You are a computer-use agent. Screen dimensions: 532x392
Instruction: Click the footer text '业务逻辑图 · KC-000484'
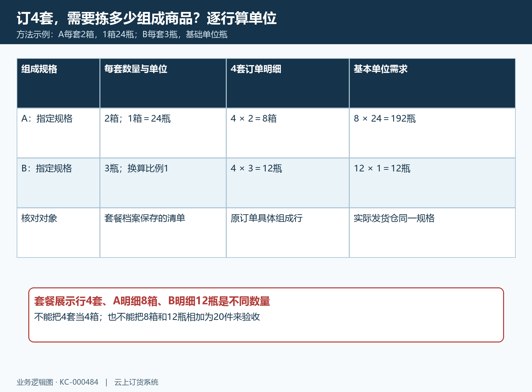[58, 382]
